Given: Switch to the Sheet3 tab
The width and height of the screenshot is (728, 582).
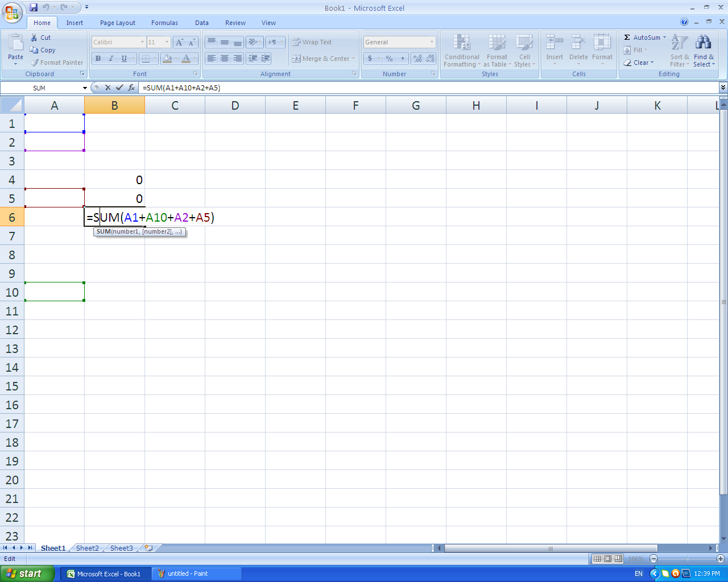Looking at the screenshot, I should [122, 548].
